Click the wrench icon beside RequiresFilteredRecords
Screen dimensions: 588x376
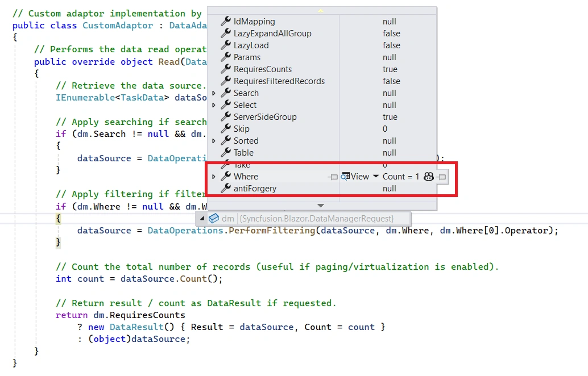coord(225,81)
